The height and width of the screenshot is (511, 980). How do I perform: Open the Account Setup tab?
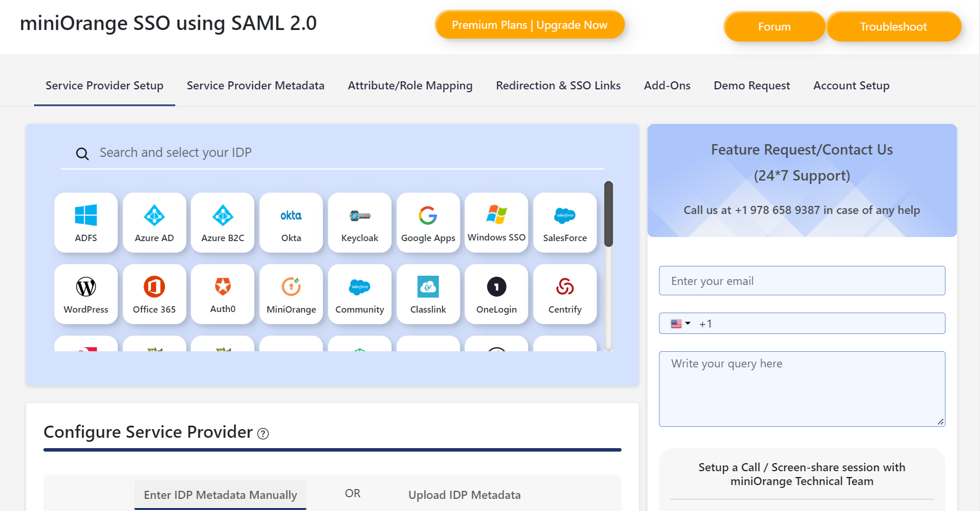pos(851,85)
